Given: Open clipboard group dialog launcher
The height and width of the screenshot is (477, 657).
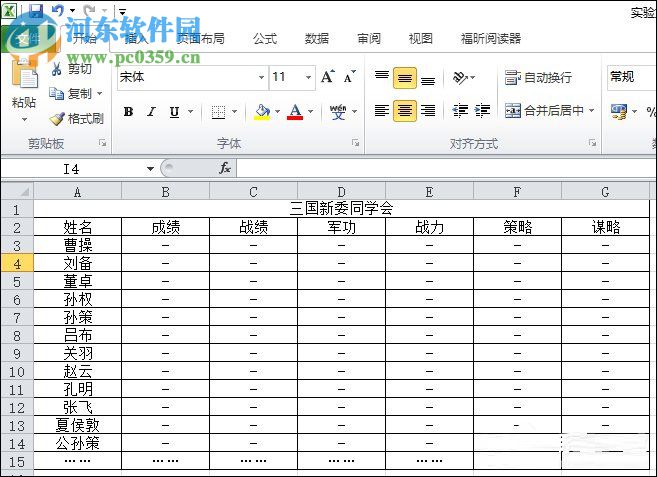Looking at the screenshot, I should click(103, 143).
